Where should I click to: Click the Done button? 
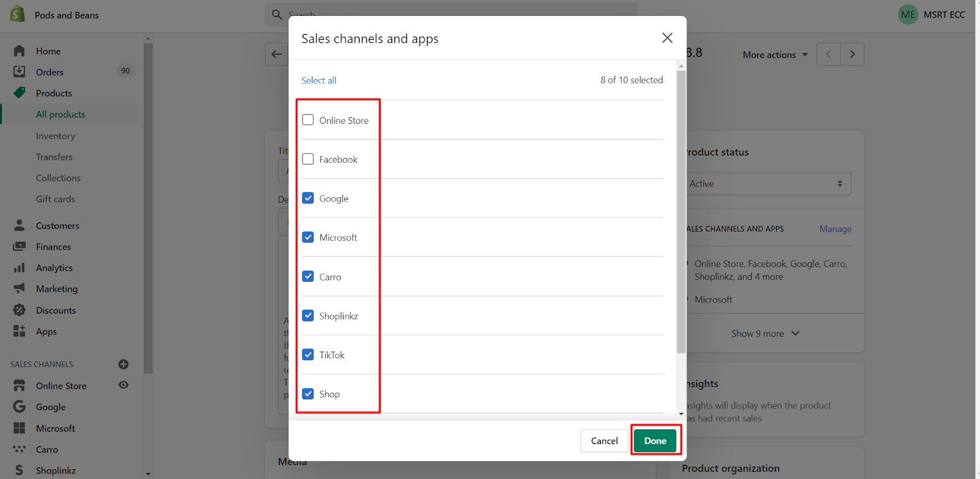coord(655,441)
